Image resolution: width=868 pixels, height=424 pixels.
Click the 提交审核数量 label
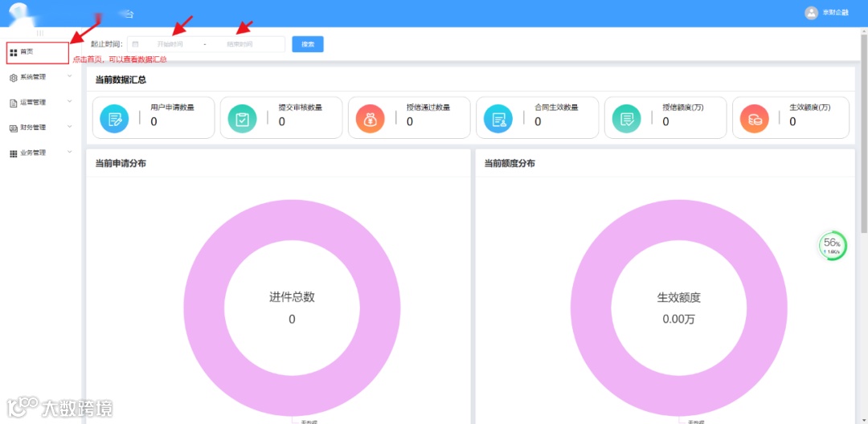click(300, 108)
